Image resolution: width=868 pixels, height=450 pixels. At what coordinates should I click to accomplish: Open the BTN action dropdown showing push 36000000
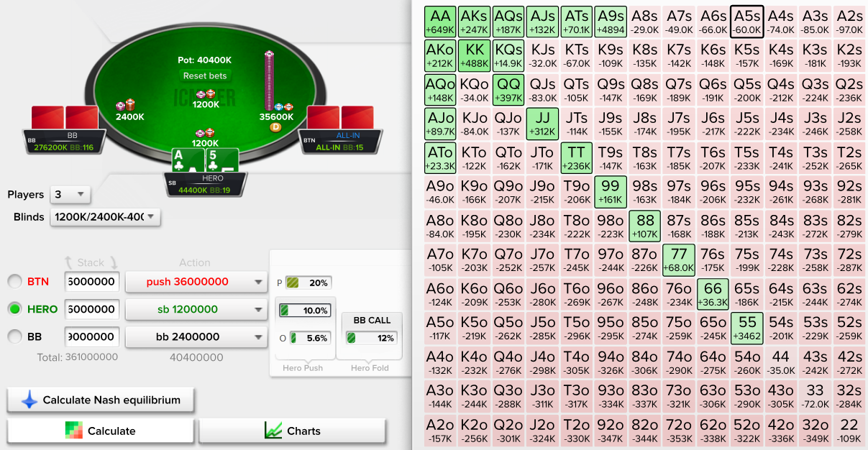(195, 282)
